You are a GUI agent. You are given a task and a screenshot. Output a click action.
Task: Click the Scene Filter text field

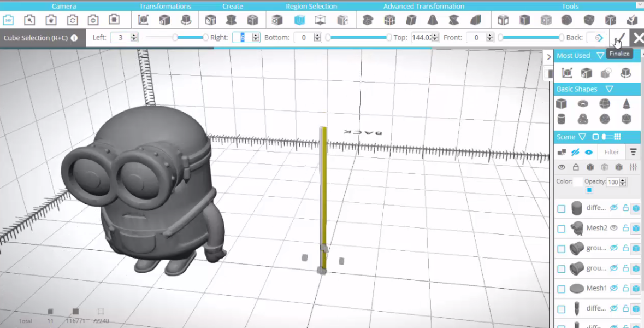(612, 152)
